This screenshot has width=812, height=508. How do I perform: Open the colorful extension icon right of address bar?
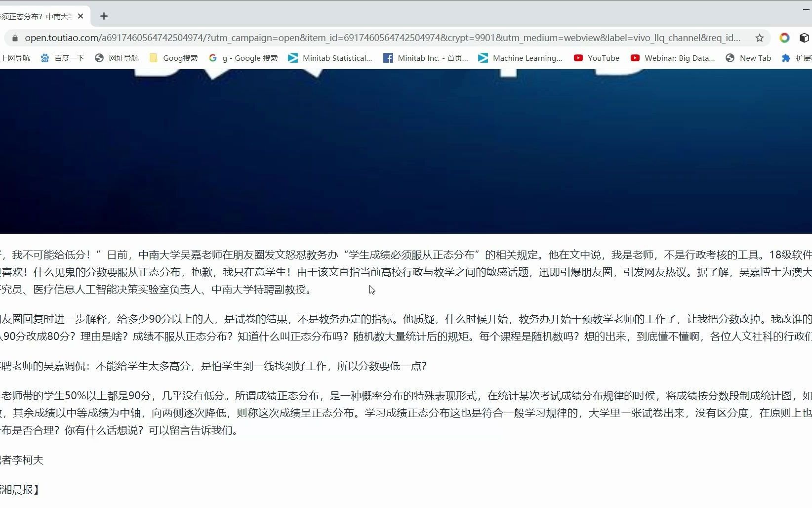click(784, 38)
